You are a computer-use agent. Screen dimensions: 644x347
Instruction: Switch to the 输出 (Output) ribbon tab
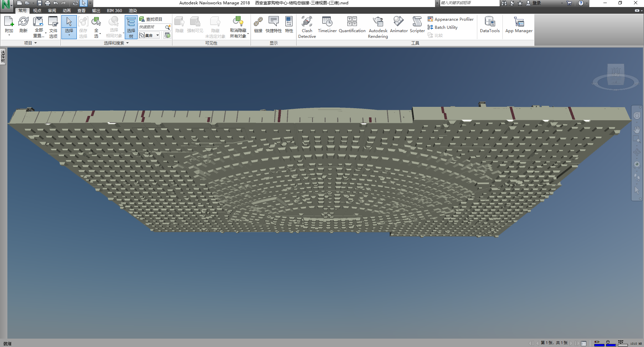(96, 11)
